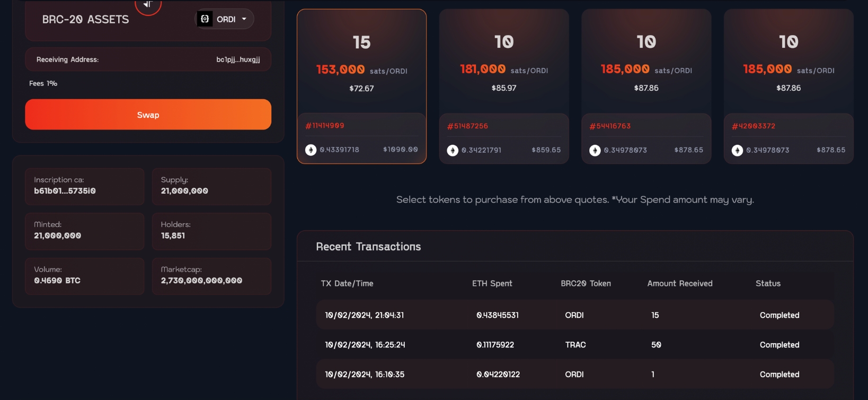Select the TRAC transaction row
This screenshot has height=400, width=868.
tap(575, 345)
